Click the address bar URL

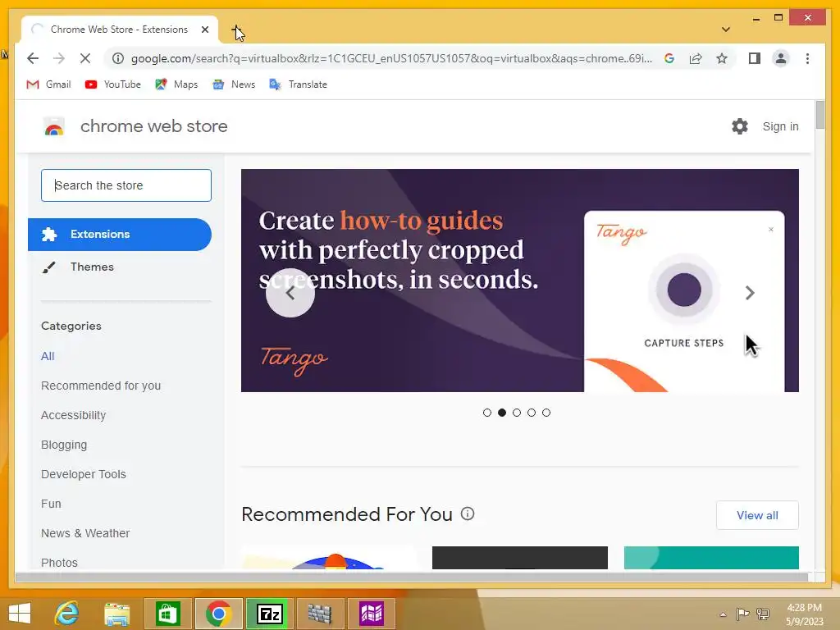coord(391,58)
